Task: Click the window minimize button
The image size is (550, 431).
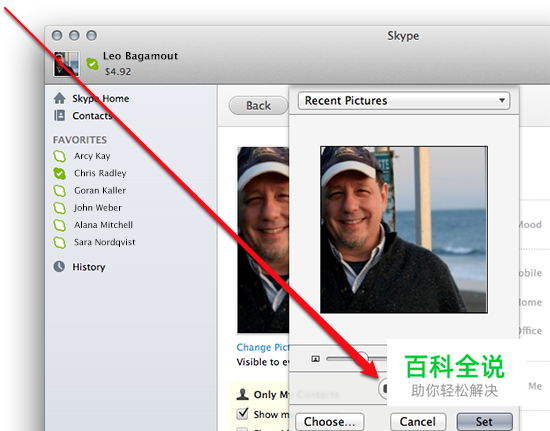Action: pos(74,35)
